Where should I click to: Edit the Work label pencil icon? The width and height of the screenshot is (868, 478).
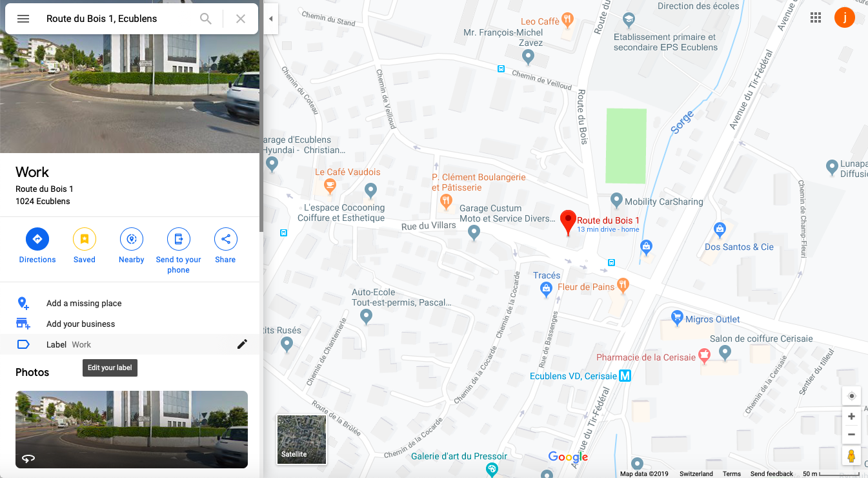click(242, 344)
